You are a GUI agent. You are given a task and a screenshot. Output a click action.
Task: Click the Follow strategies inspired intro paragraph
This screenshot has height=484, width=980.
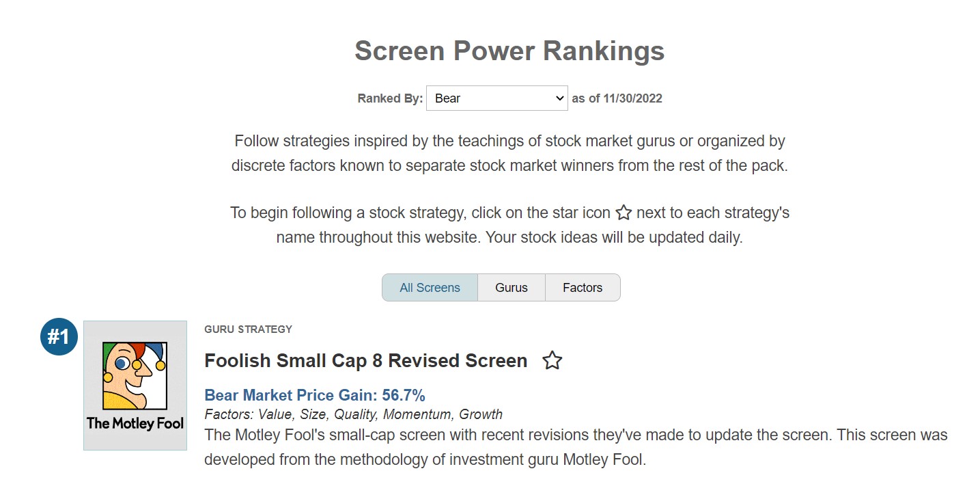(509, 153)
